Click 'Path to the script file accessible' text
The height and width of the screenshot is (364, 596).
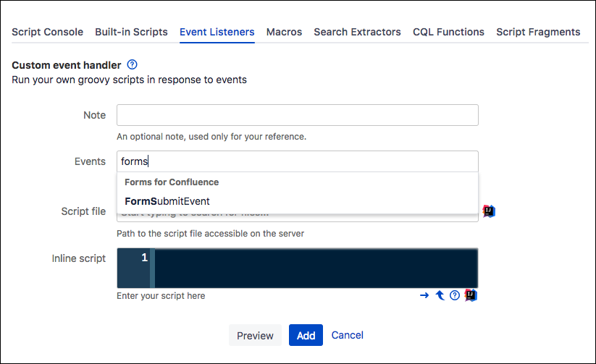tap(210, 233)
